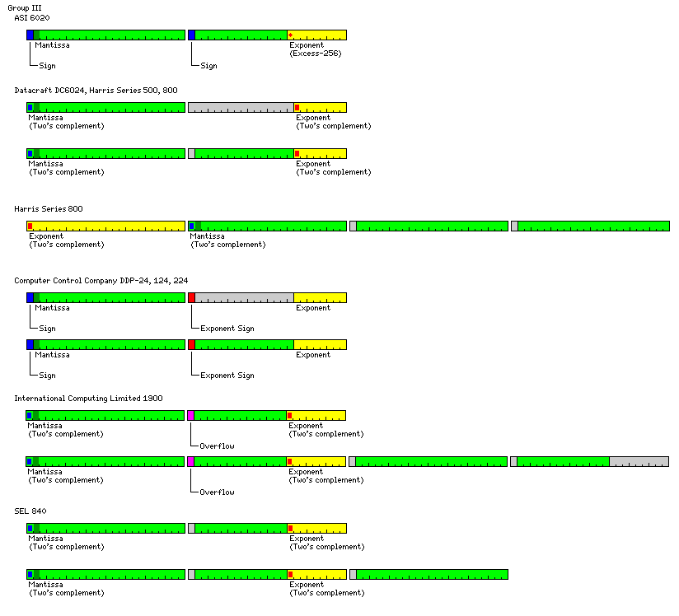This screenshot has height=616, width=679.
Task: Select the standalone "Harris Series 800" heading
Action: coord(49,208)
